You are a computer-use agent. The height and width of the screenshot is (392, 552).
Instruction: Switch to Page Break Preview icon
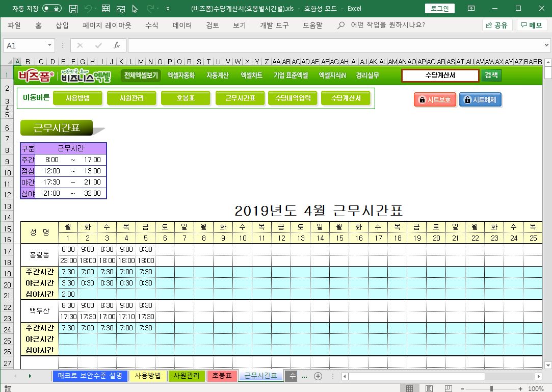449,388
